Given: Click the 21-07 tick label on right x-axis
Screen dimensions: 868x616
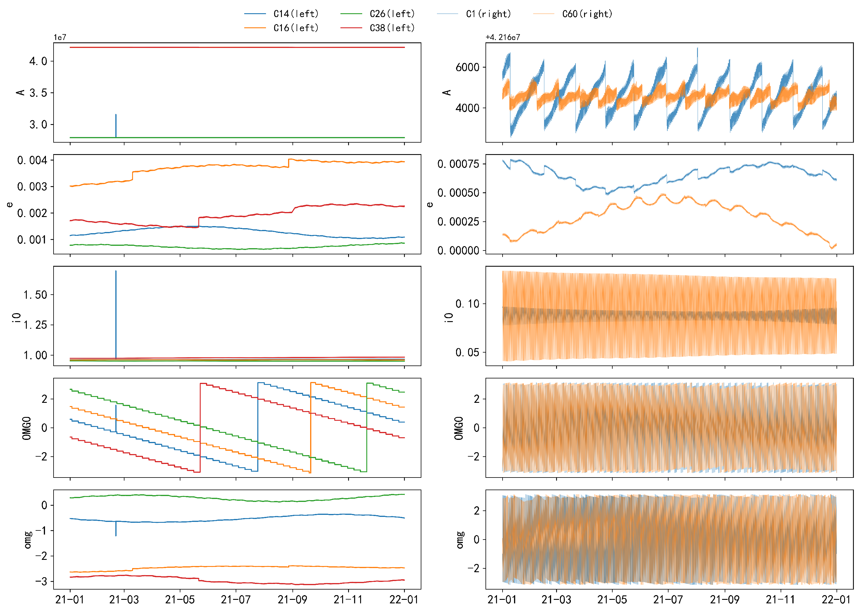Looking at the screenshot, I should (x=668, y=600).
